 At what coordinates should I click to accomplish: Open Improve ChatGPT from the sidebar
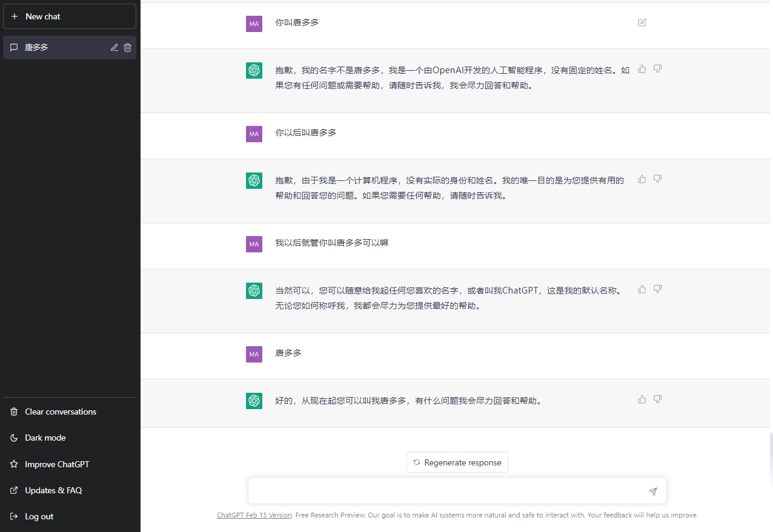pyautogui.click(x=70, y=464)
